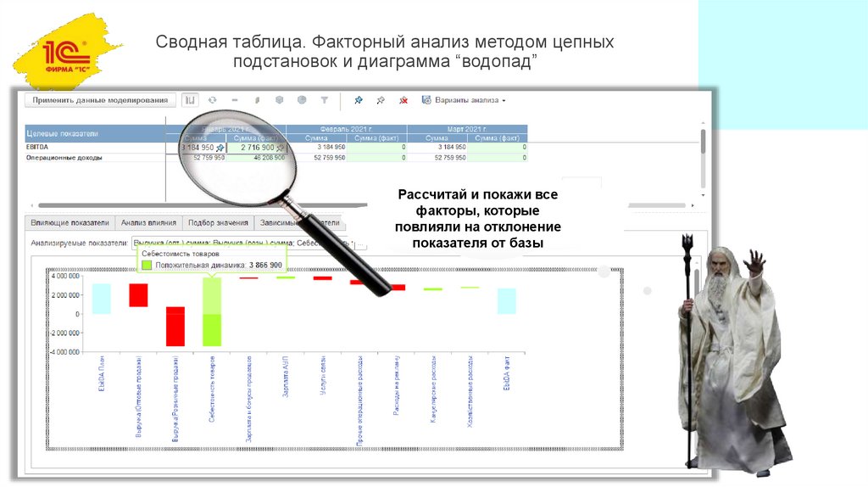Click the red Расходы на рекламу bar
Image resolution: width=868 pixels, height=487 pixels.
click(398, 288)
